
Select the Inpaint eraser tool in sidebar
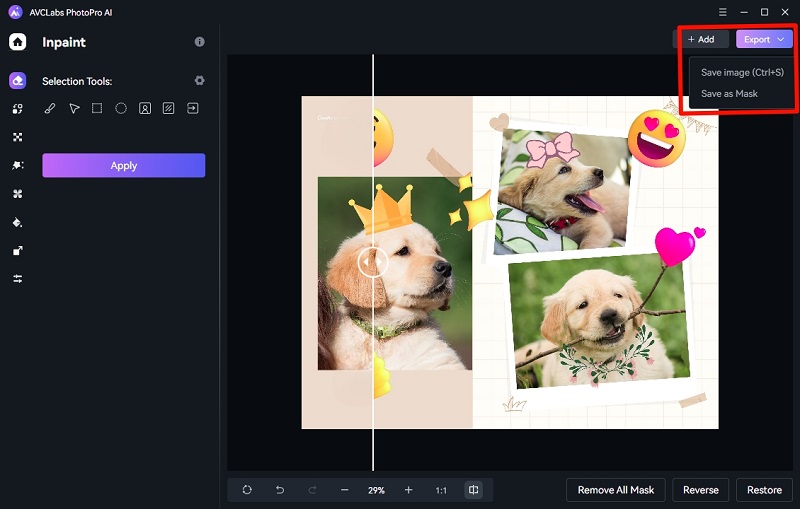click(17, 81)
